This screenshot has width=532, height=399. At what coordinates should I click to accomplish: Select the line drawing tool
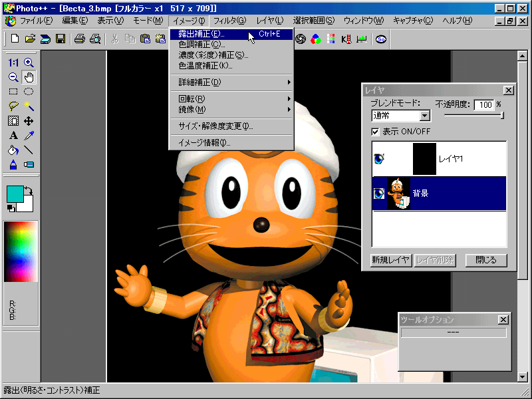[x=29, y=150]
